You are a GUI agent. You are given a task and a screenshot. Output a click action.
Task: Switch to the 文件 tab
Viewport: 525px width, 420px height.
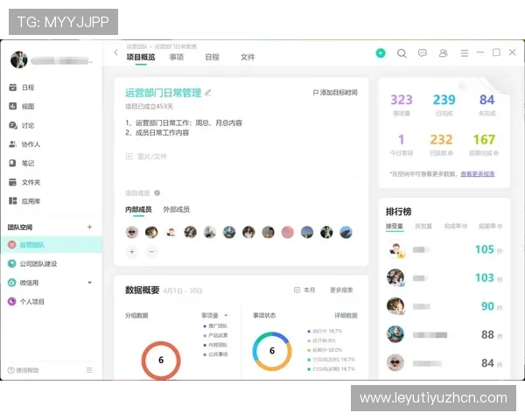click(x=248, y=57)
